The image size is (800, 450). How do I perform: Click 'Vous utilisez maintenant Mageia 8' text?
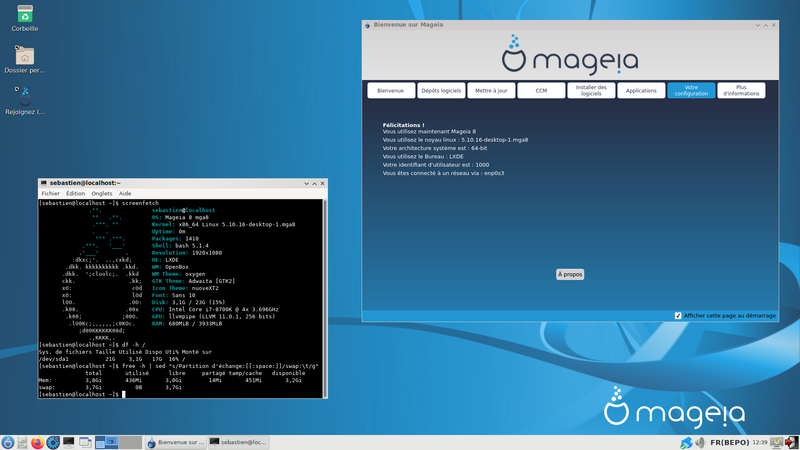pyautogui.click(x=429, y=131)
